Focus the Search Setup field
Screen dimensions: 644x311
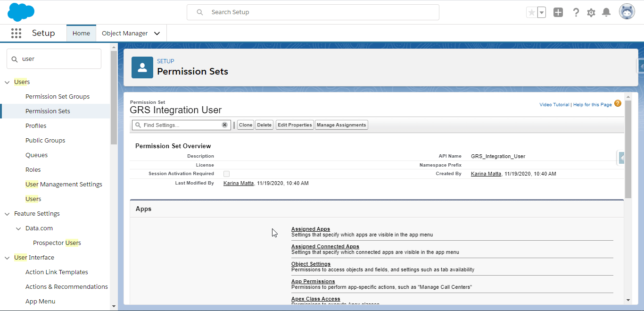313,12
